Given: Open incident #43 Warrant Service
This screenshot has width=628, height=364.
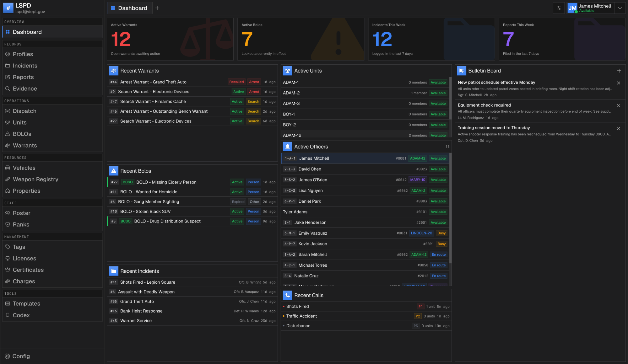Looking at the screenshot, I should click(192, 321).
